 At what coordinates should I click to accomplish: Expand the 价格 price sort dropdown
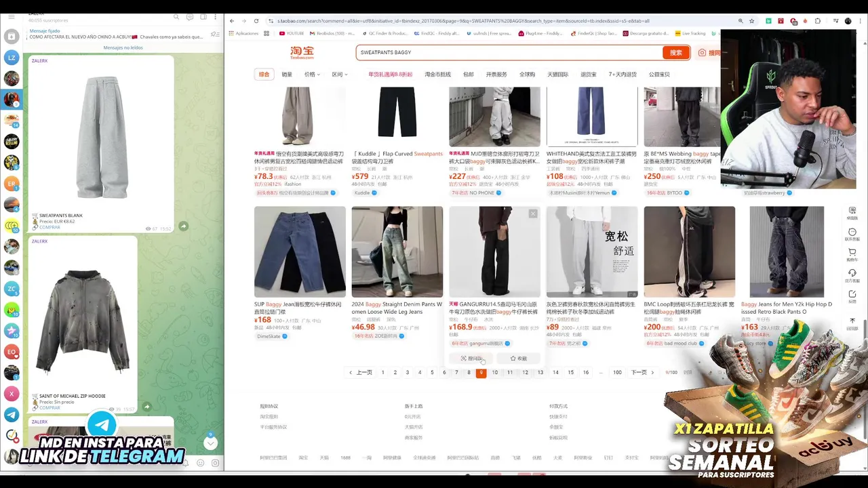(311, 75)
